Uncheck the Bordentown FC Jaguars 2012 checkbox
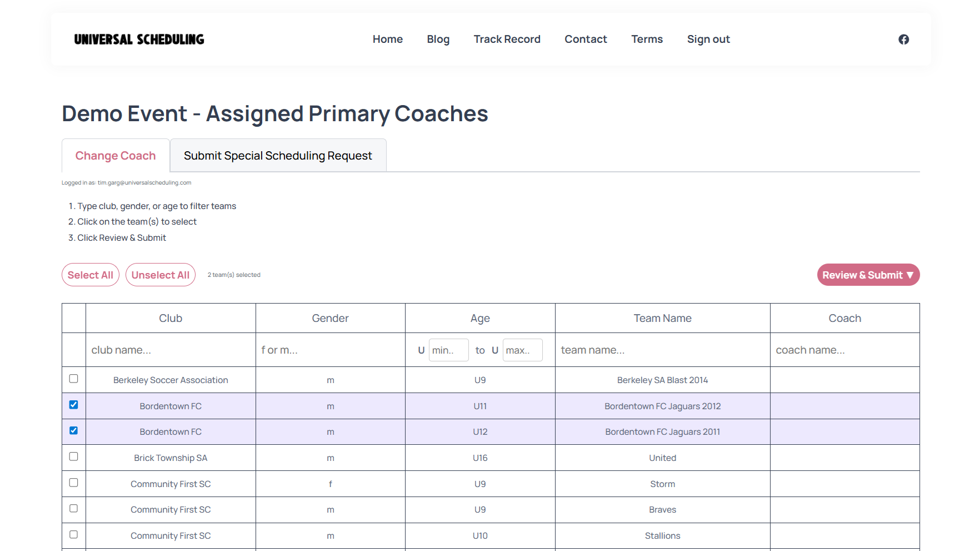The image size is (980, 551). [73, 405]
